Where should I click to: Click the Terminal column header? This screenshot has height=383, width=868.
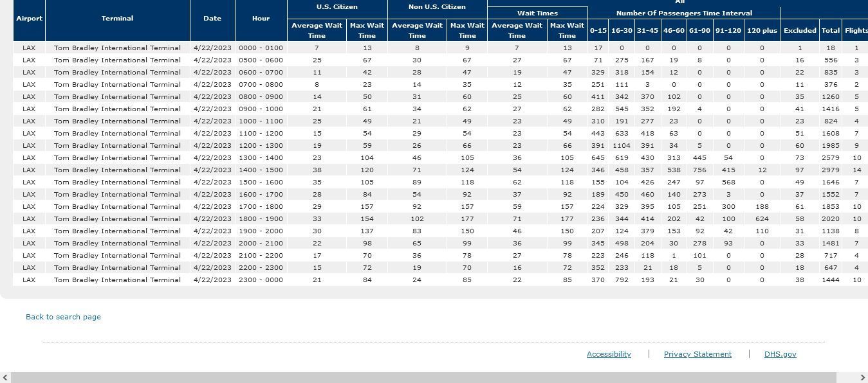point(118,19)
